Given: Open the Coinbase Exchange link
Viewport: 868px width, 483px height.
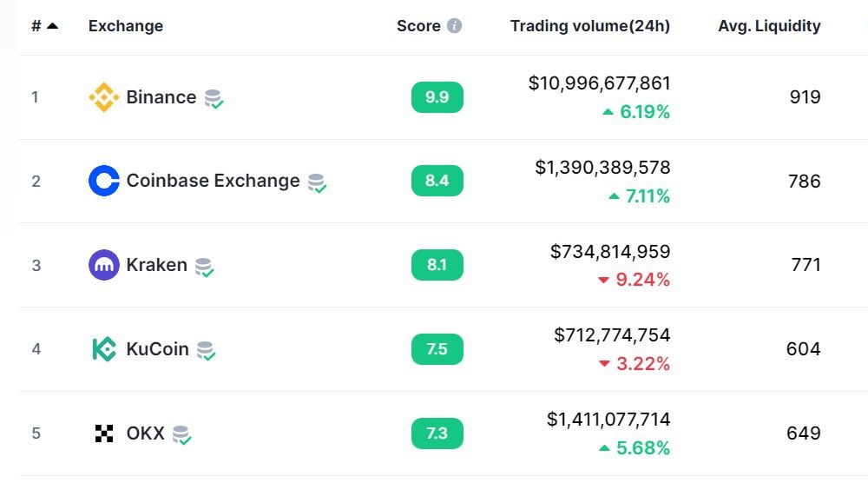Looking at the screenshot, I should [x=213, y=181].
